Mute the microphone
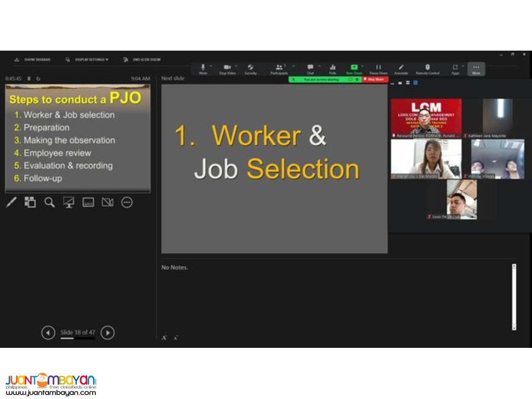 202,67
